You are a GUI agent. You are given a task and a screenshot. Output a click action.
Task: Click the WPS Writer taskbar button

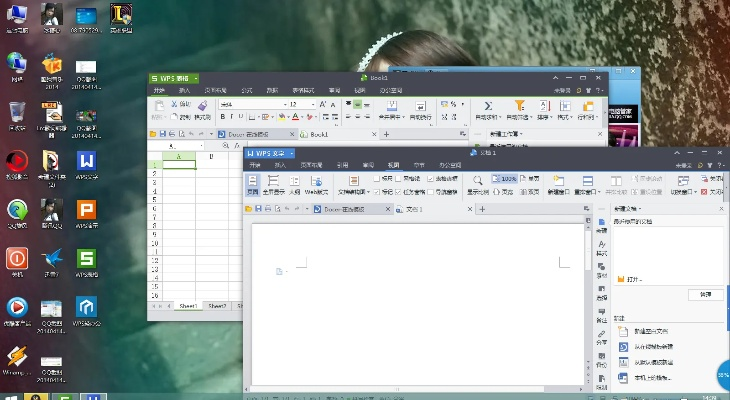pos(93,397)
